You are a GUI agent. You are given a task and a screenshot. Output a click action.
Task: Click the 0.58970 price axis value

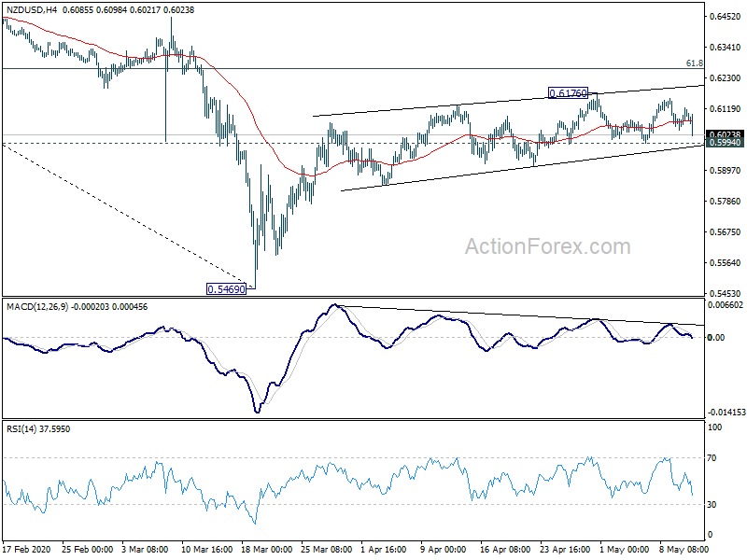(x=726, y=170)
